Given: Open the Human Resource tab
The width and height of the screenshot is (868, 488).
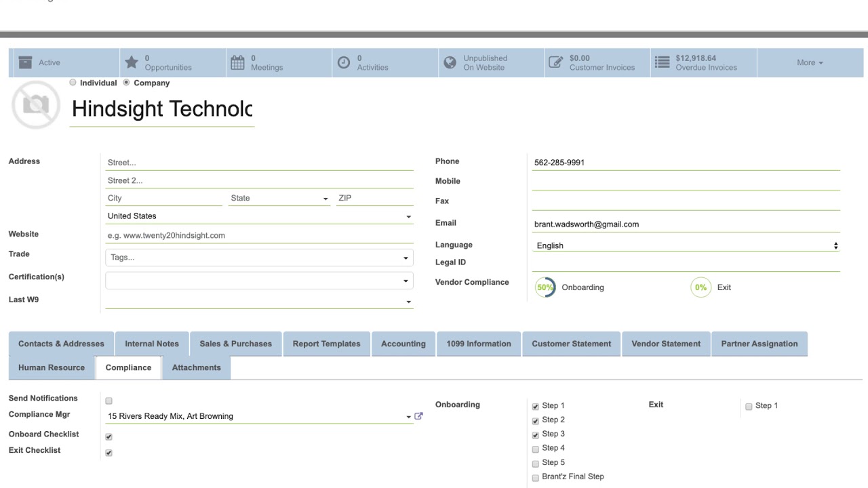Looking at the screenshot, I should pyautogui.click(x=52, y=367).
